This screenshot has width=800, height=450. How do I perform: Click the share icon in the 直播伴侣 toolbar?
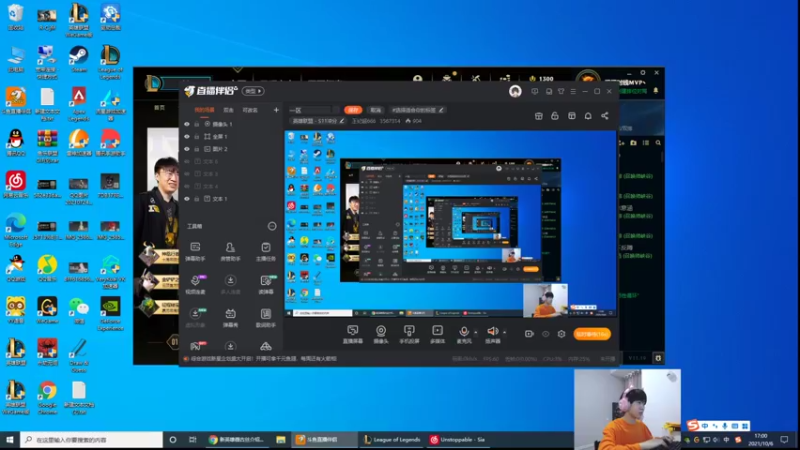point(605,116)
